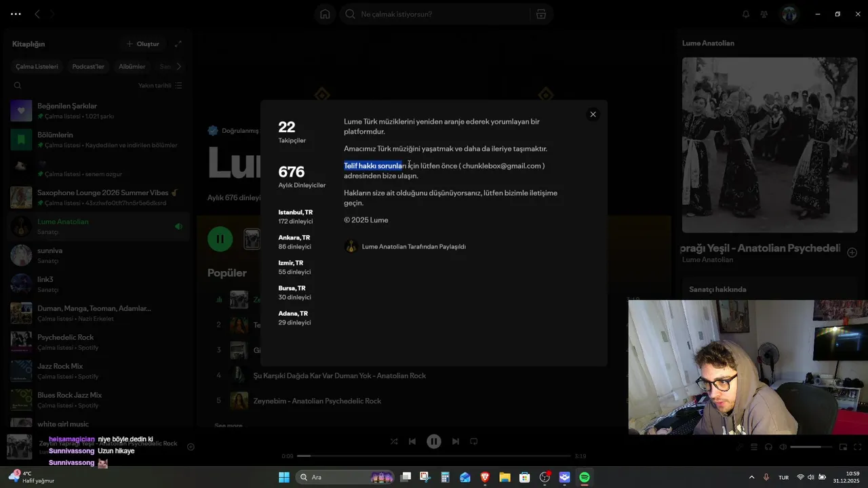Close the artist about dialog
The image size is (868, 488).
click(593, 115)
